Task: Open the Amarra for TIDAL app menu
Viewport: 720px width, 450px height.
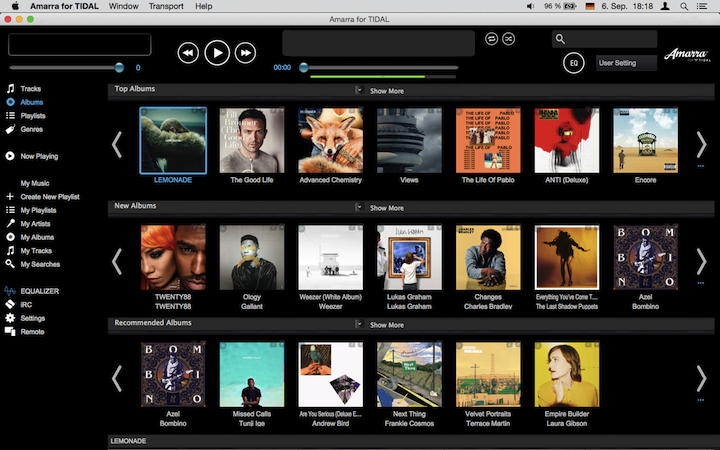Action: click(64, 6)
